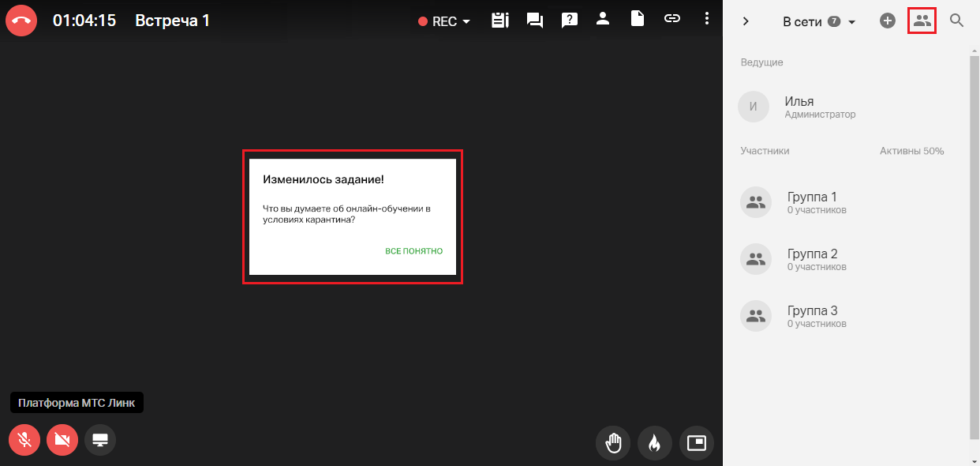Search participants with magnifier icon
The height and width of the screenshot is (466, 980).
click(x=957, y=21)
